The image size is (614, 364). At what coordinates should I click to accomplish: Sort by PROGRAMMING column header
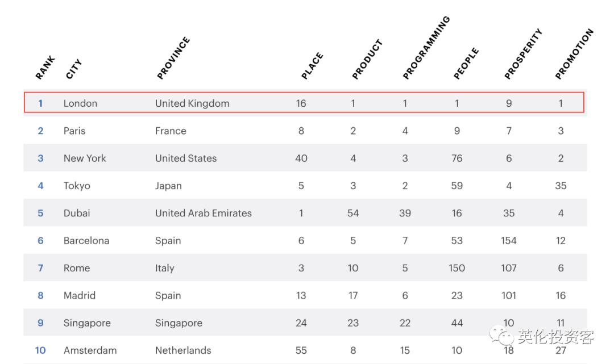click(426, 48)
